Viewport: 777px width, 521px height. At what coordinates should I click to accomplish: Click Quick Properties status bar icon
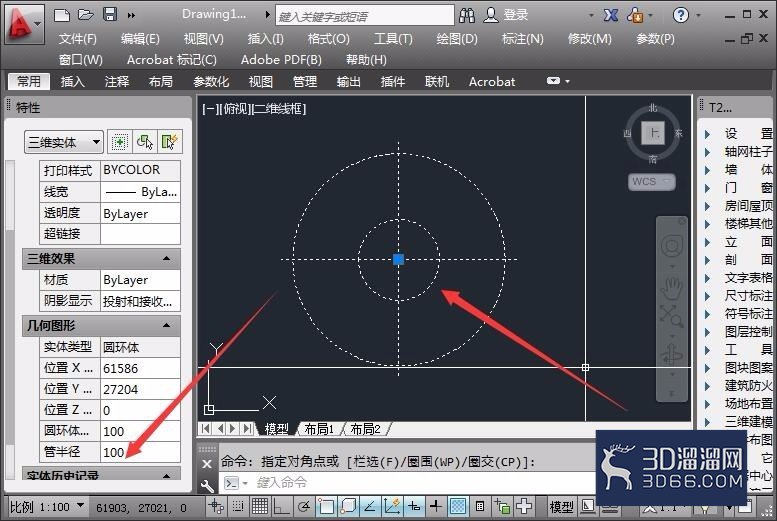pos(480,506)
